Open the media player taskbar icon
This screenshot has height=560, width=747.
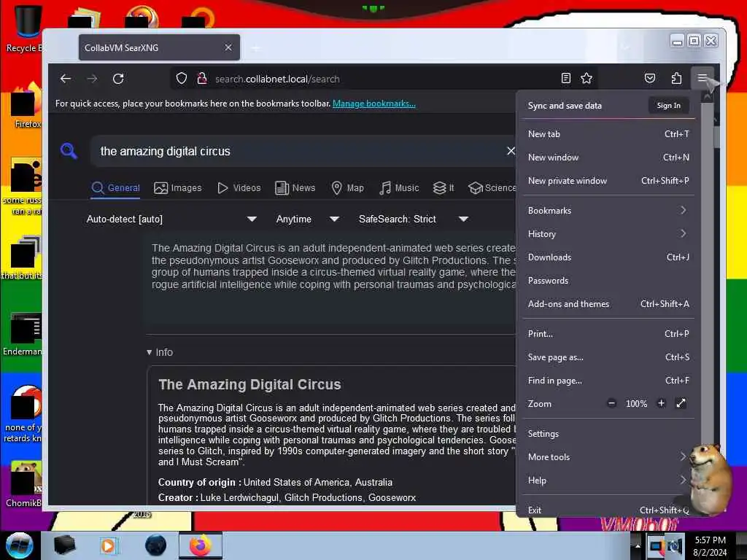tap(108, 545)
